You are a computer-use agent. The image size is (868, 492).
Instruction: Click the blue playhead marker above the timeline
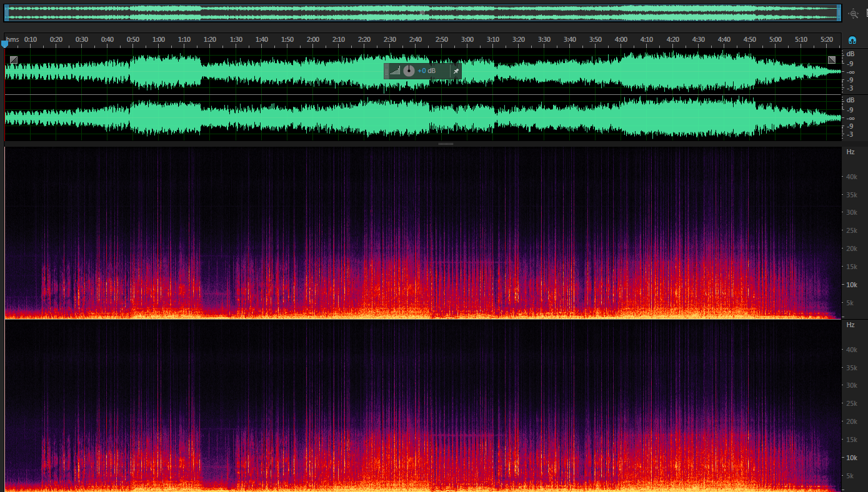point(5,44)
